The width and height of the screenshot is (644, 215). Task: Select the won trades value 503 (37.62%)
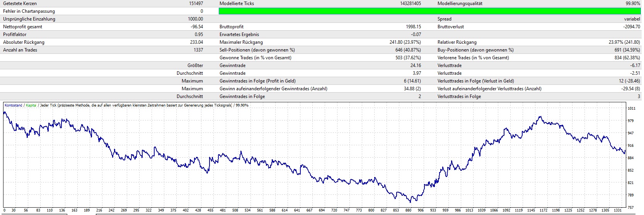click(x=408, y=58)
